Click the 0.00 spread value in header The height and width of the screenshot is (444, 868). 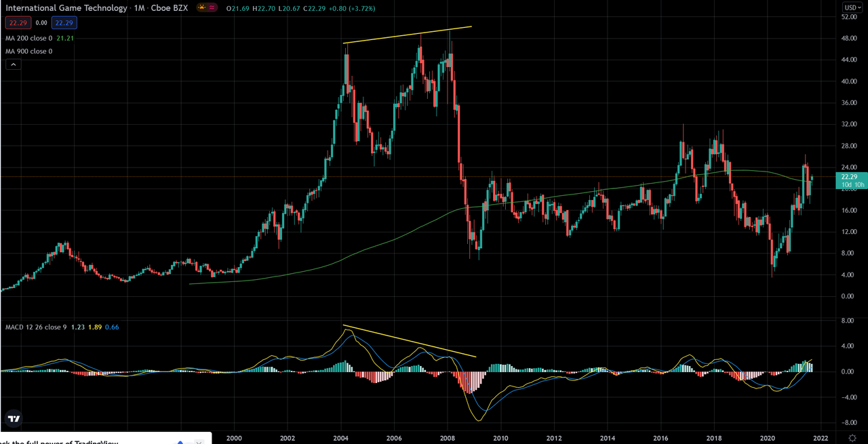41,23
